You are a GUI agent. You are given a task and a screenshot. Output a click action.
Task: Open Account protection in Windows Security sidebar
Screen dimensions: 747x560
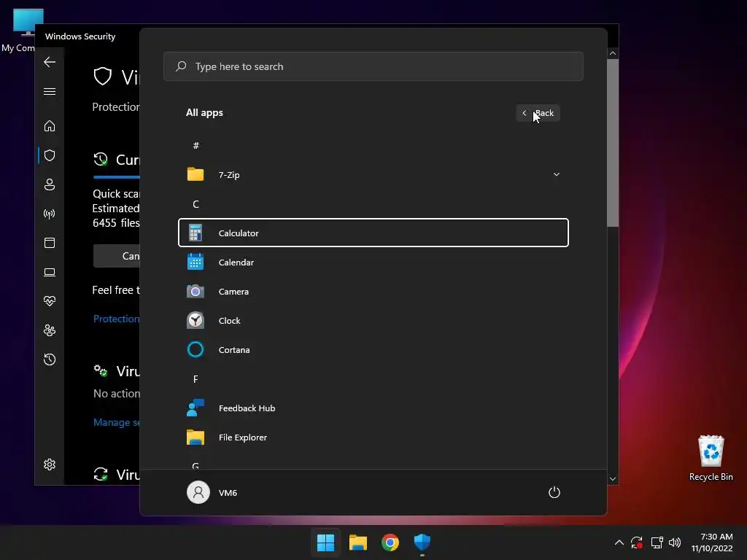(x=50, y=184)
